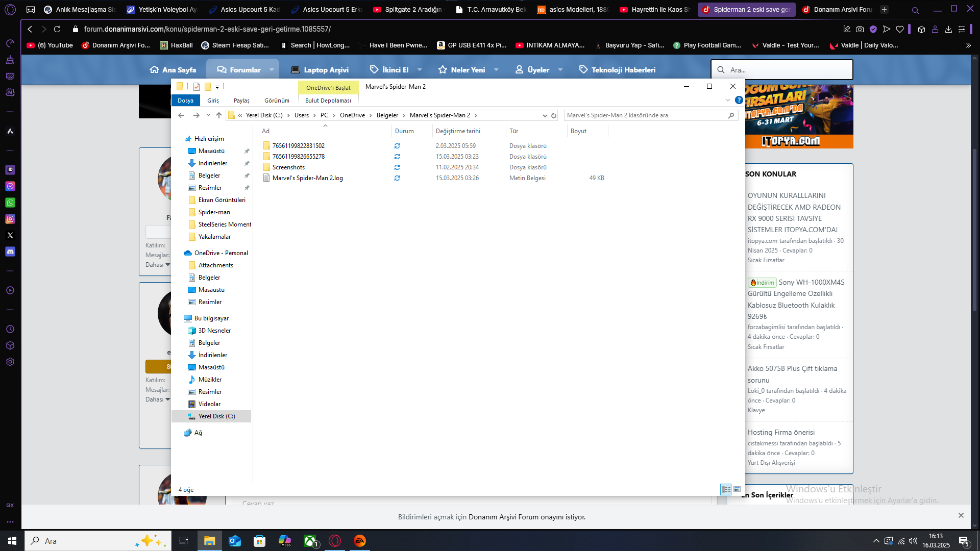980x551 pixels.
Task: Switch to large thumbnails view in Explorer
Action: (x=737, y=489)
